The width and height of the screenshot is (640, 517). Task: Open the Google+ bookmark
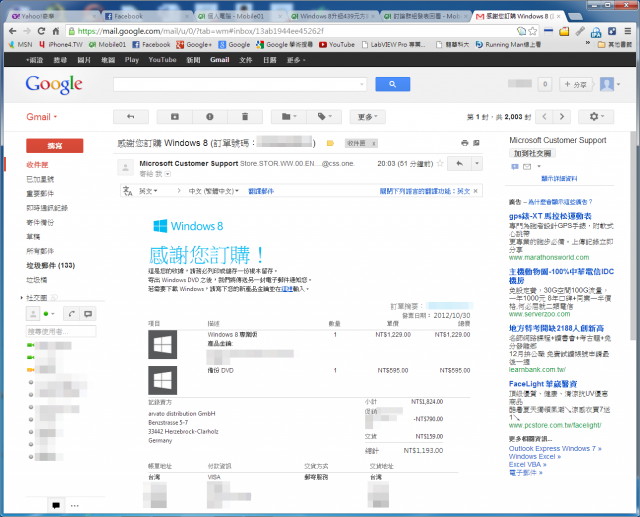tap(194, 44)
